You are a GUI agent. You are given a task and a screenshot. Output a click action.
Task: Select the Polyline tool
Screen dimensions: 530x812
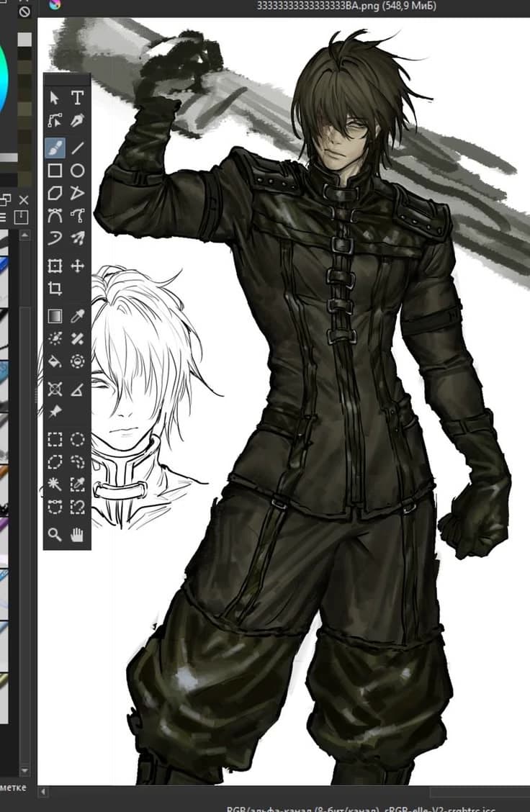click(77, 193)
